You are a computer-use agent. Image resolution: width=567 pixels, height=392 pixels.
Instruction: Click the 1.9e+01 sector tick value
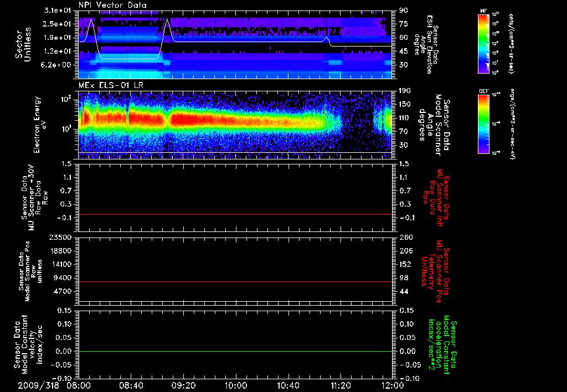click(x=58, y=38)
